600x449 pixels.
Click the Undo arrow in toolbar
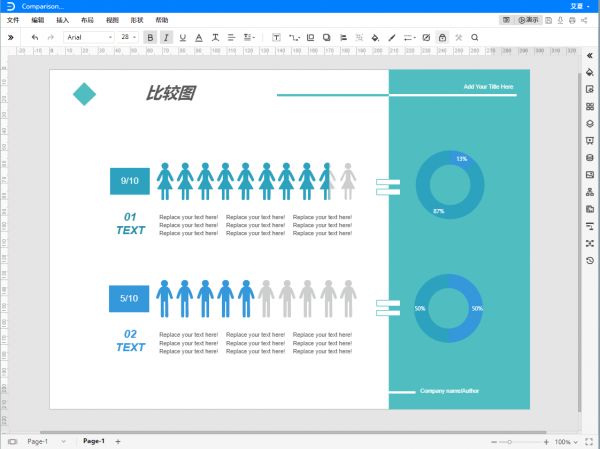point(35,37)
